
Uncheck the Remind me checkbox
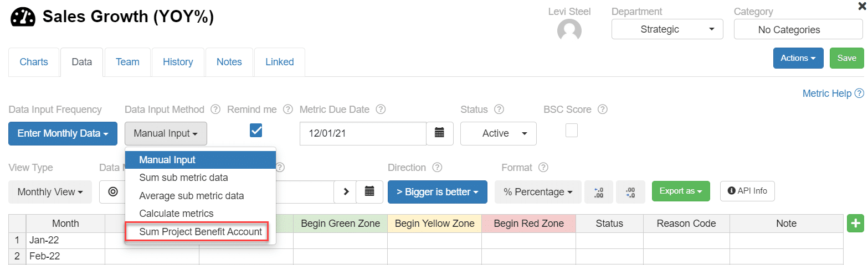click(x=256, y=130)
